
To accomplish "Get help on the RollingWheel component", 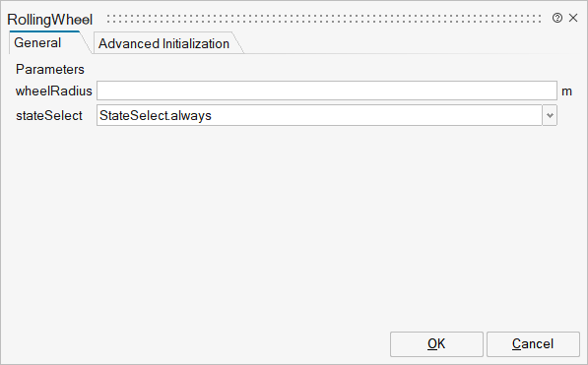I will pos(557,18).
